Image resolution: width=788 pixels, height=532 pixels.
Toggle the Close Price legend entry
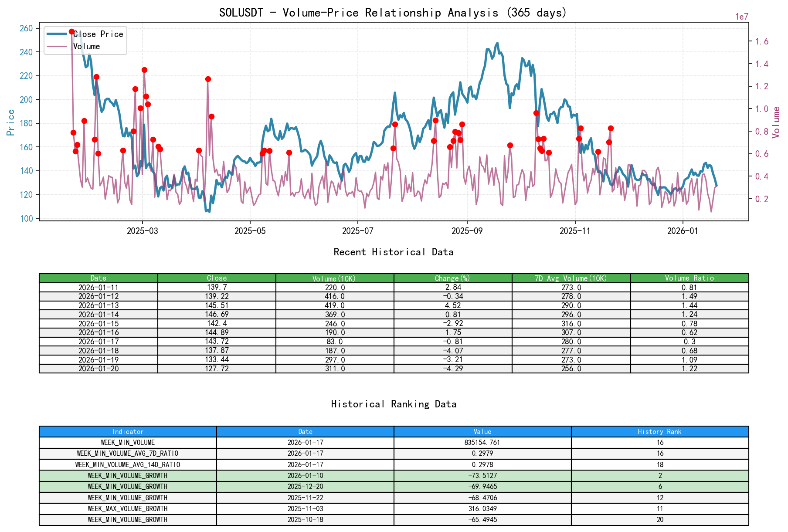pyautogui.click(x=99, y=34)
